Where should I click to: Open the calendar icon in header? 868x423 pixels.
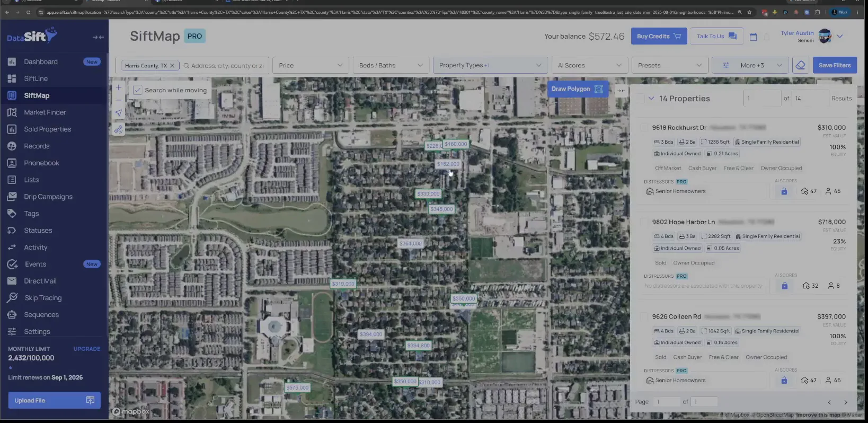coord(753,37)
